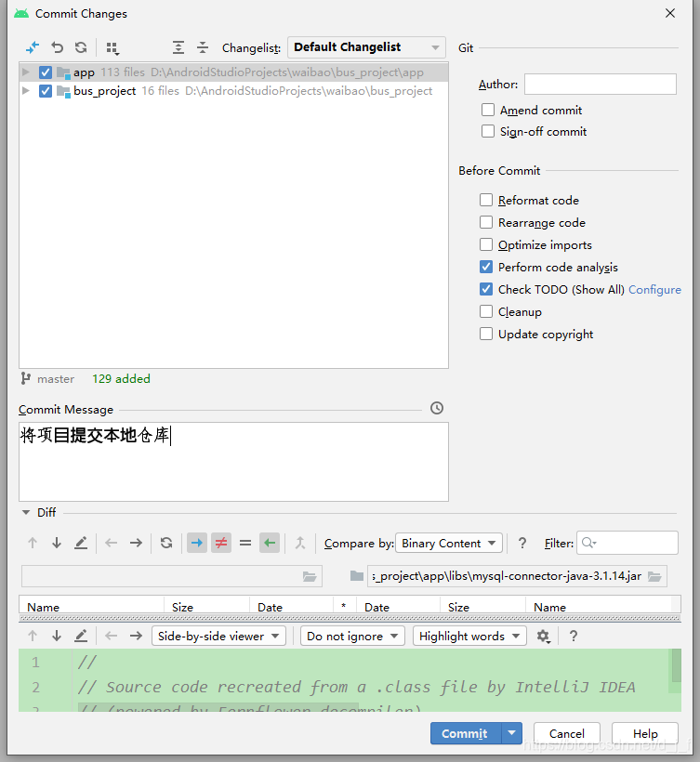This screenshot has width=700, height=762.
Task: Click the Refresh changes icon
Action: click(x=81, y=47)
